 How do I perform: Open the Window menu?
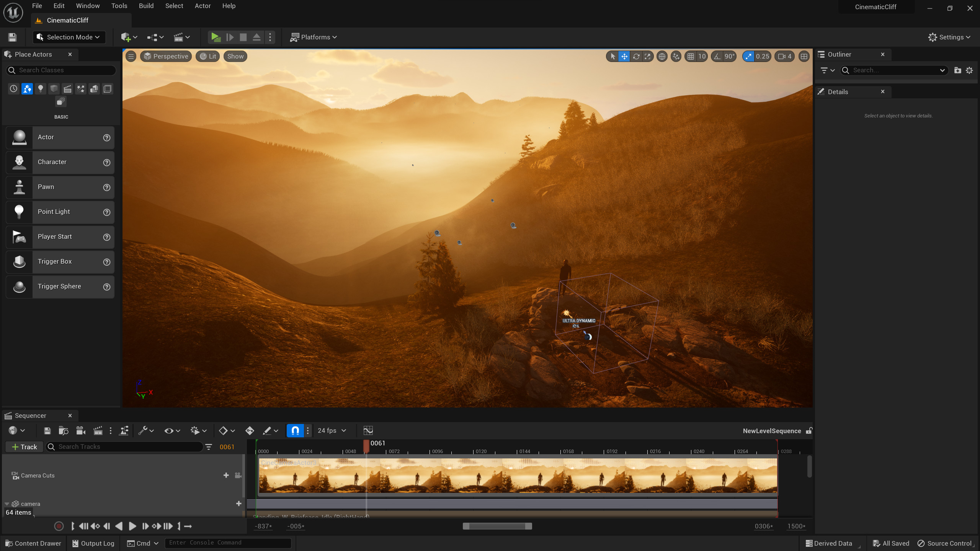click(x=88, y=6)
